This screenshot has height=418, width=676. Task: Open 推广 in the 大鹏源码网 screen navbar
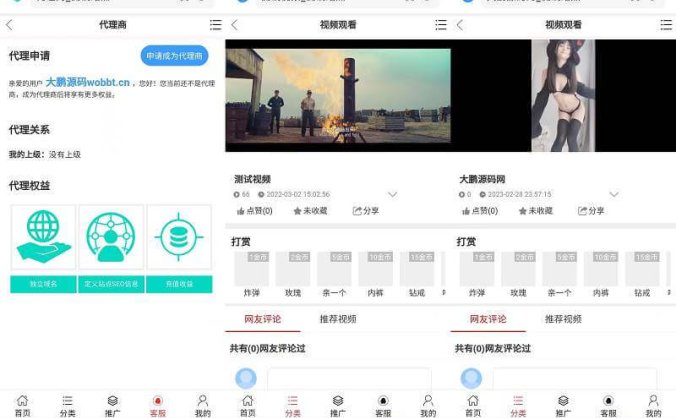[x=563, y=406]
